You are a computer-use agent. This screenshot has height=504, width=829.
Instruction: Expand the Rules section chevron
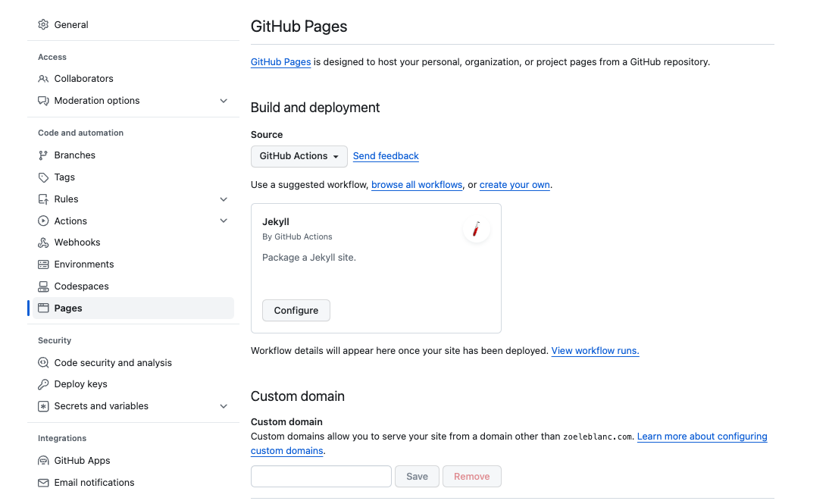(x=224, y=199)
